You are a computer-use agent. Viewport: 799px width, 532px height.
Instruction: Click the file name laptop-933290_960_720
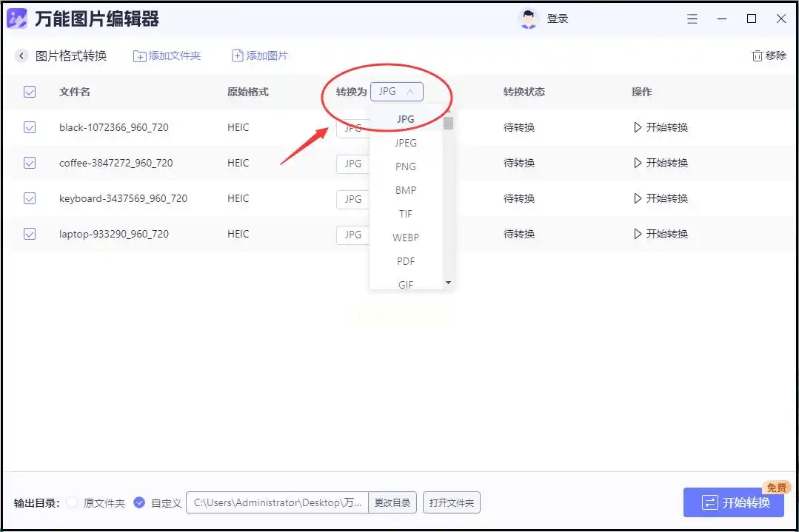113,234
